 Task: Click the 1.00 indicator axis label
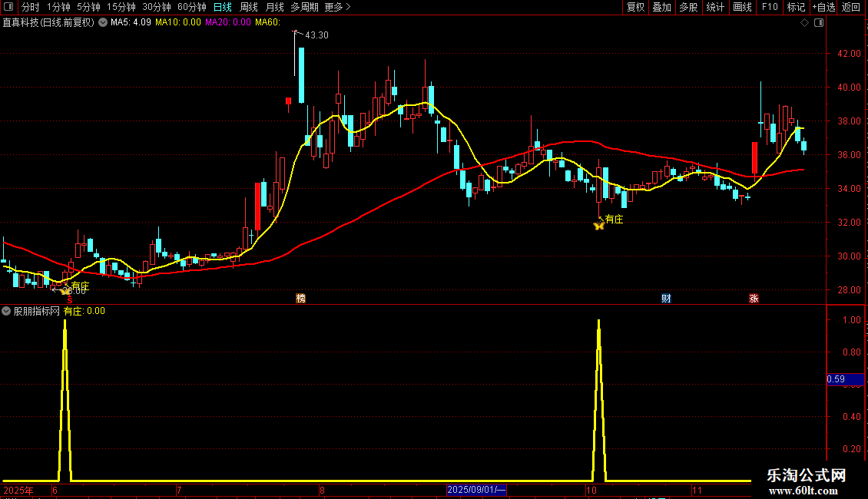[x=851, y=320]
